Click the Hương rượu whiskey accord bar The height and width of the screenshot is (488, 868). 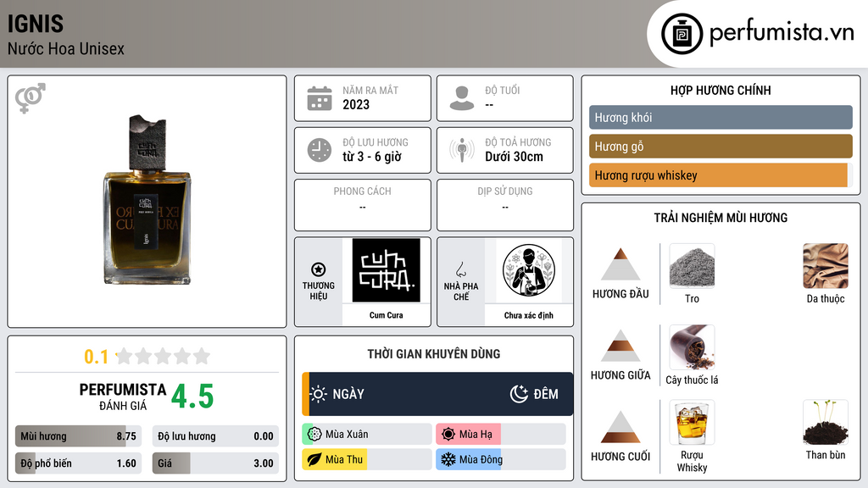(721, 175)
